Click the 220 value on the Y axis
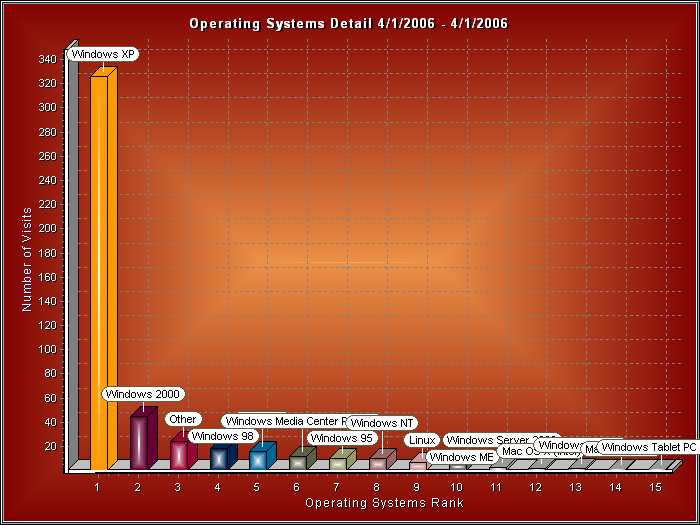This screenshot has height=525, width=700. (48, 204)
